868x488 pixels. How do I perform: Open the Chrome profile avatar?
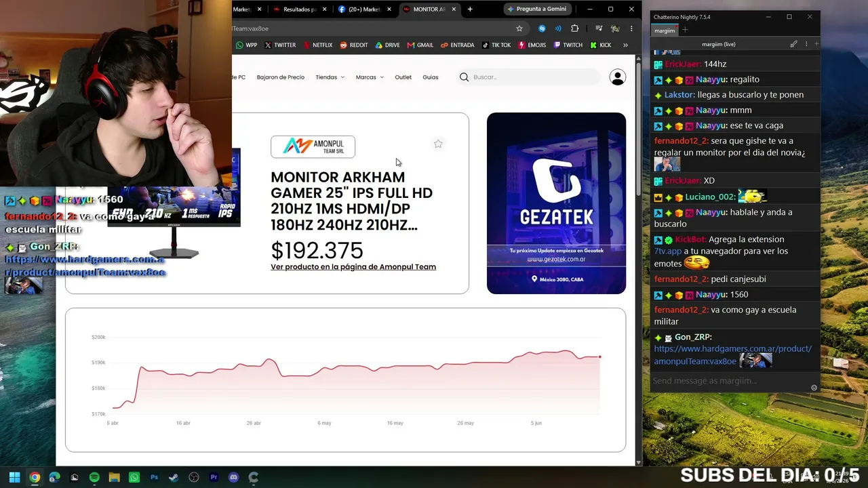pos(615,28)
